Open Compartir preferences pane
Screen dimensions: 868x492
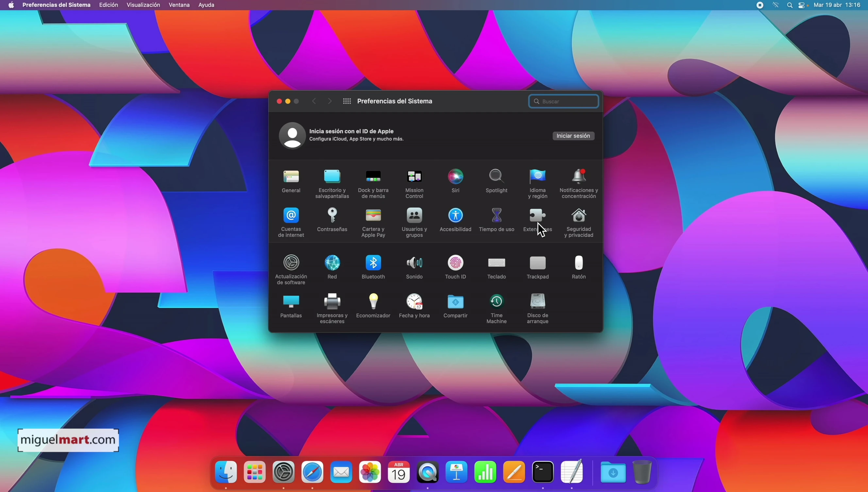click(456, 306)
